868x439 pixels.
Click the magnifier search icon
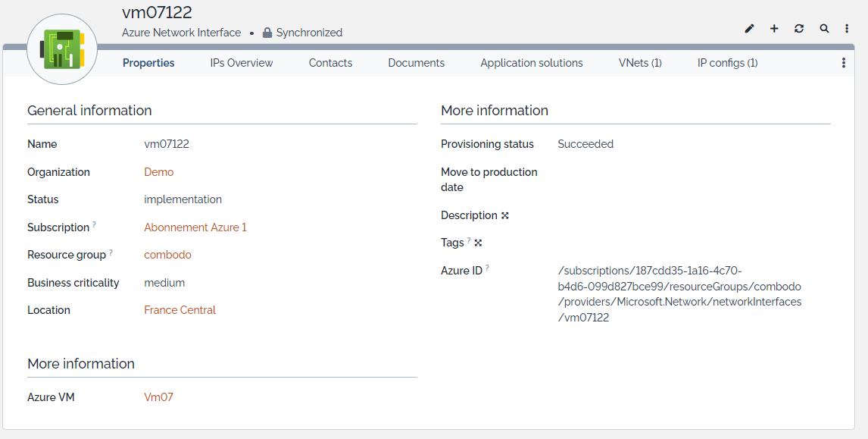824,29
